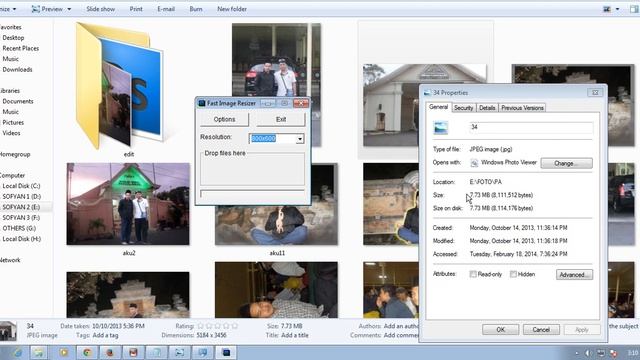Open Desktop in the Favorites sidebar
The image size is (640, 360).
(13, 38)
